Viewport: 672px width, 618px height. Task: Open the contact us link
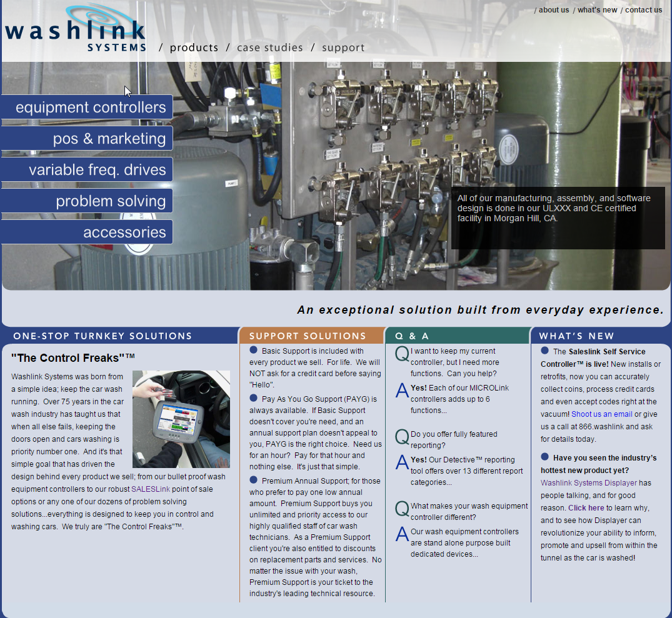(643, 10)
